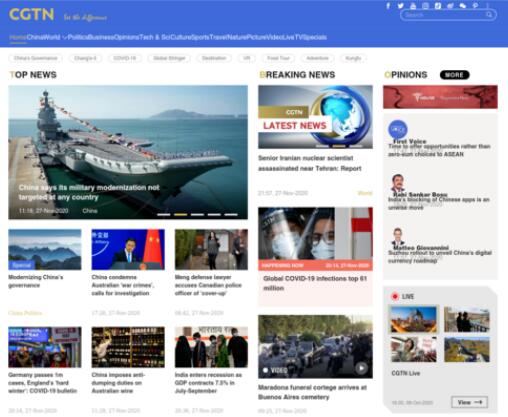Open CGTN's Twitter bird icon
Image resolution: width=508 pixels, height=417 pixels.
tap(400, 6)
